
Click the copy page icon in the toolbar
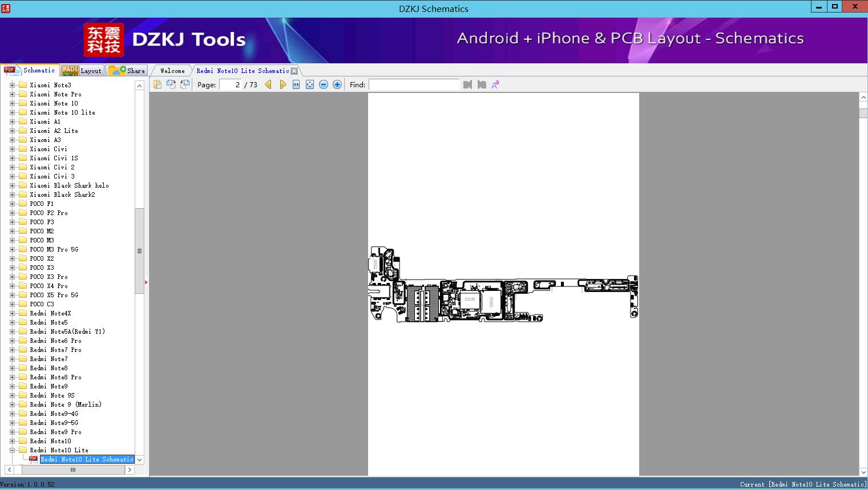pos(158,84)
